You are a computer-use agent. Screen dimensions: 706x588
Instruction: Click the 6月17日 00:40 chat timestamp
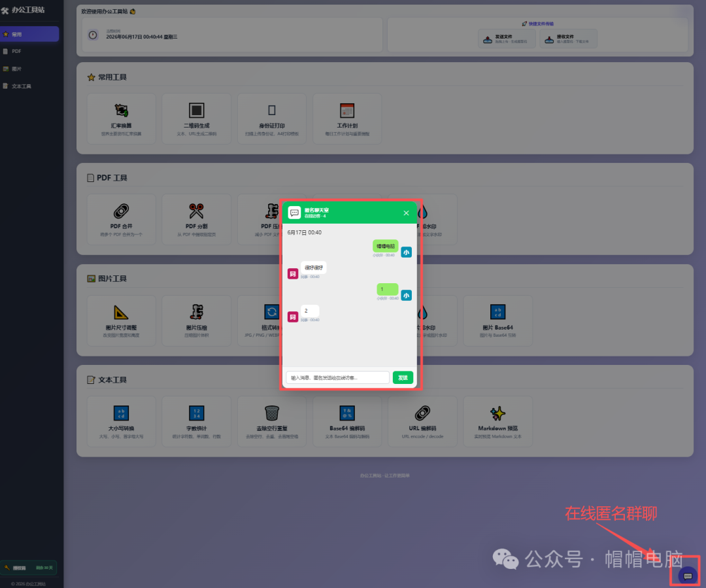tap(305, 232)
